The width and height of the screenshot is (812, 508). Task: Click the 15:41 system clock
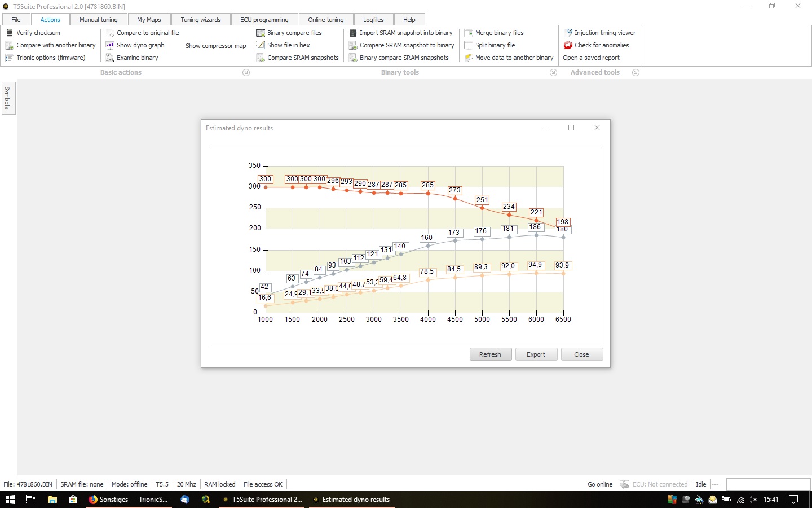pos(771,500)
